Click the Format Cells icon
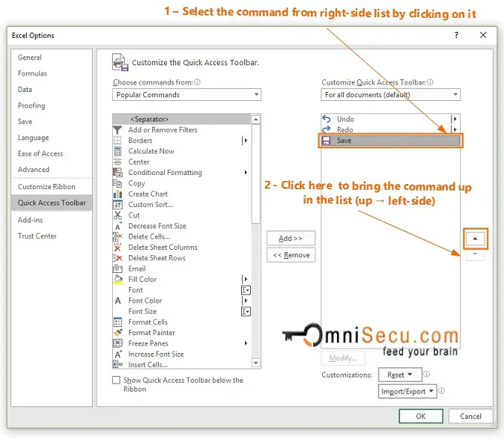 (x=117, y=322)
